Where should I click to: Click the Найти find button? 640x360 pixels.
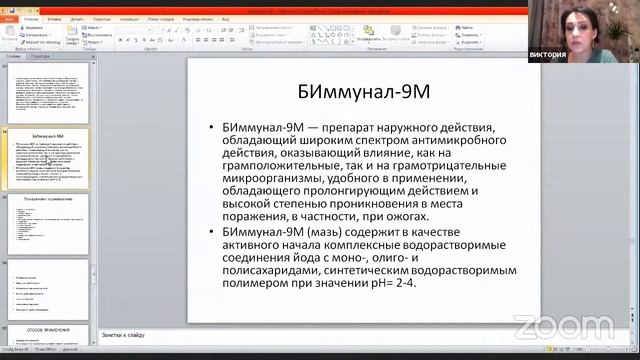464,28
